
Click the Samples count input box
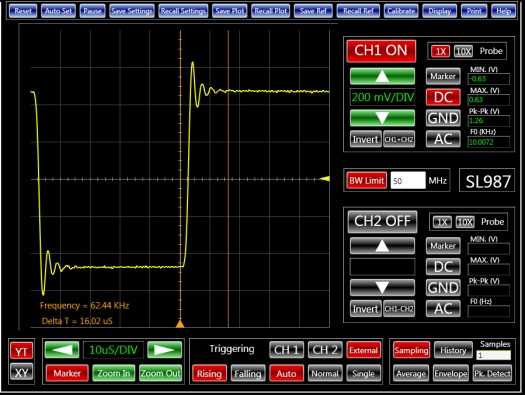(x=494, y=355)
